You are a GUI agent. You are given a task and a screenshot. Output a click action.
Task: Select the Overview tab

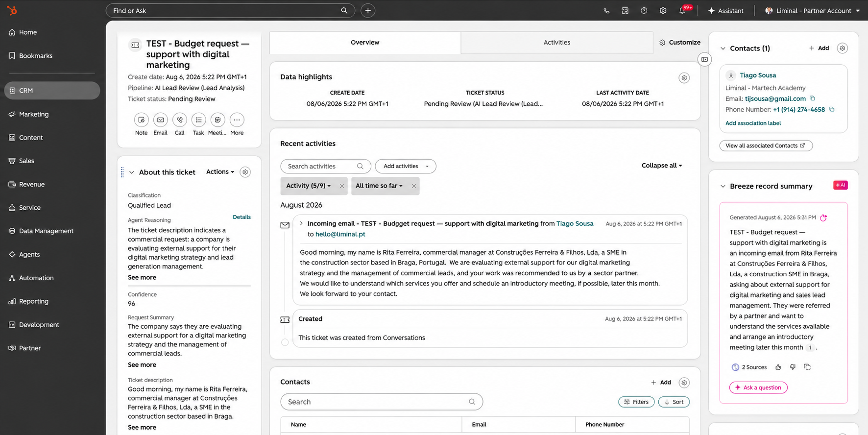[365, 43]
